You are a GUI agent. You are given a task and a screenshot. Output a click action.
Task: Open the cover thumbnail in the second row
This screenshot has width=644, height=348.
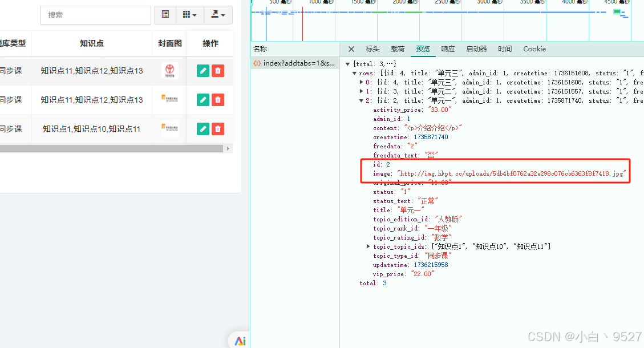[x=169, y=99]
